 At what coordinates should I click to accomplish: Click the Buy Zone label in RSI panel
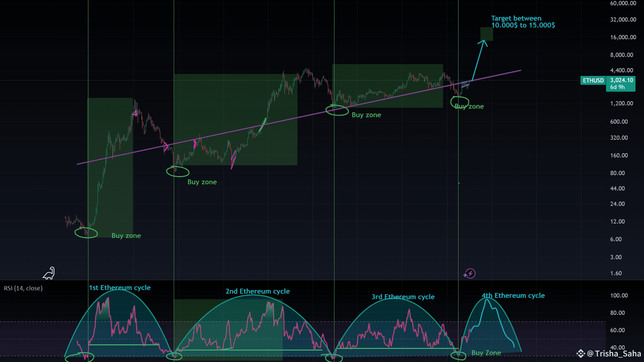486,353
